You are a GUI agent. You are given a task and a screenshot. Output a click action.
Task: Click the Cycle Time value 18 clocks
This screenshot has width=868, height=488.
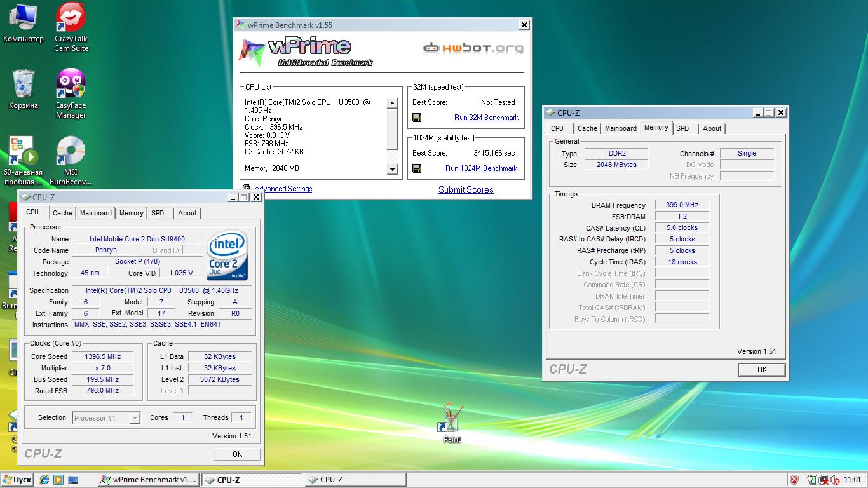[x=682, y=262]
